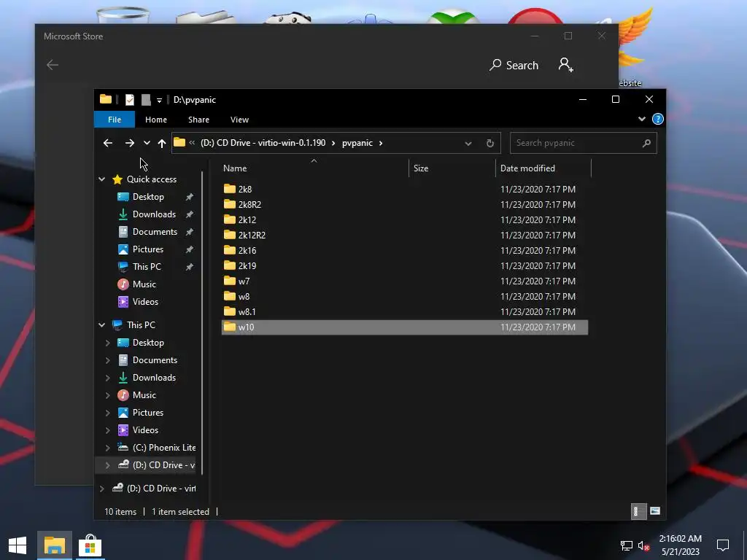Viewport: 747px width, 560px height.
Task: Expand Desktop under This PC
Action: point(108,343)
